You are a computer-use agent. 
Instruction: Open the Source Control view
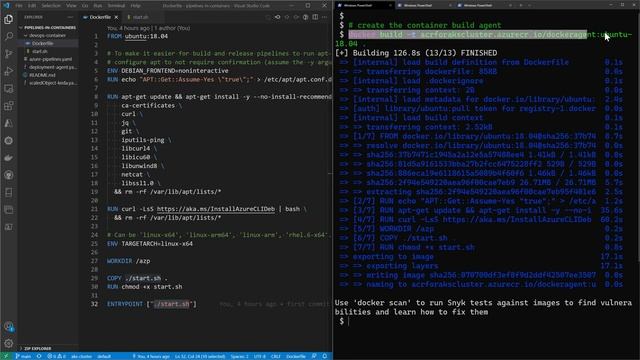[9, 54]
